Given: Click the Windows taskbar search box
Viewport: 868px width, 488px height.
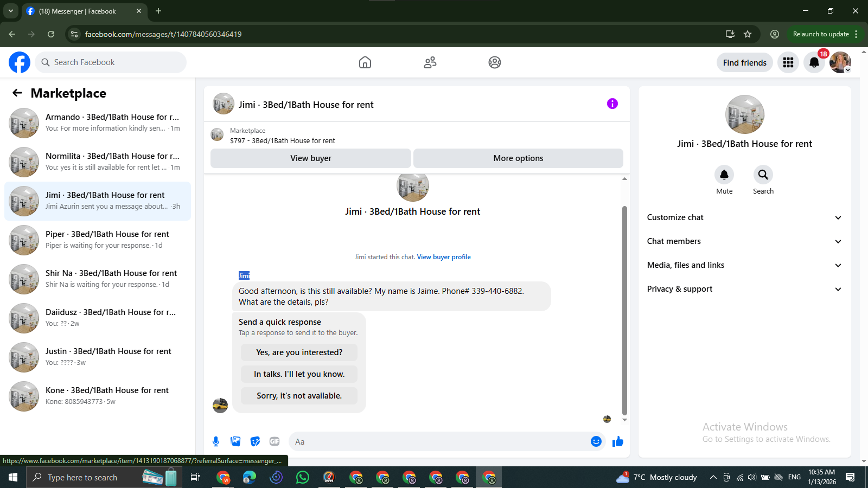Looking at the screenshot, I should 103,477.
